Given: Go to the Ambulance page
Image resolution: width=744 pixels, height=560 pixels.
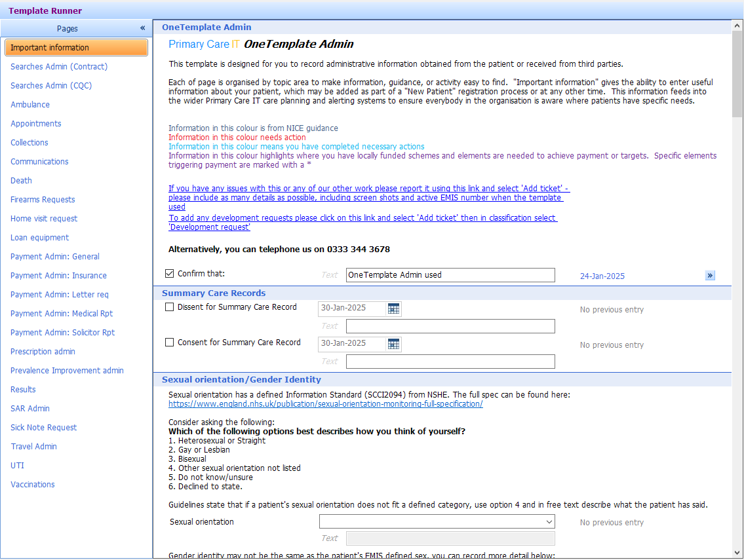Looking at the screenshot, I should [30, 104].
